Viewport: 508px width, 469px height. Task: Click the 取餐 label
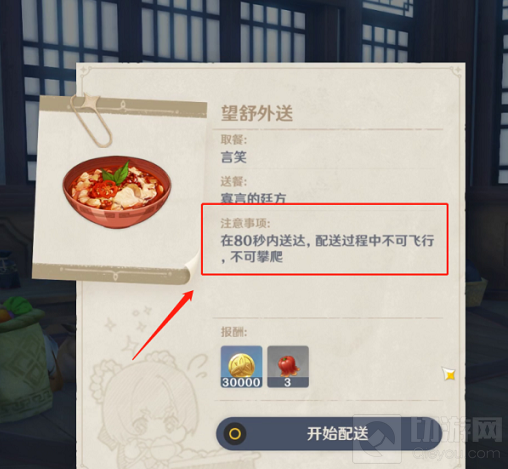[x=234, y=139]
